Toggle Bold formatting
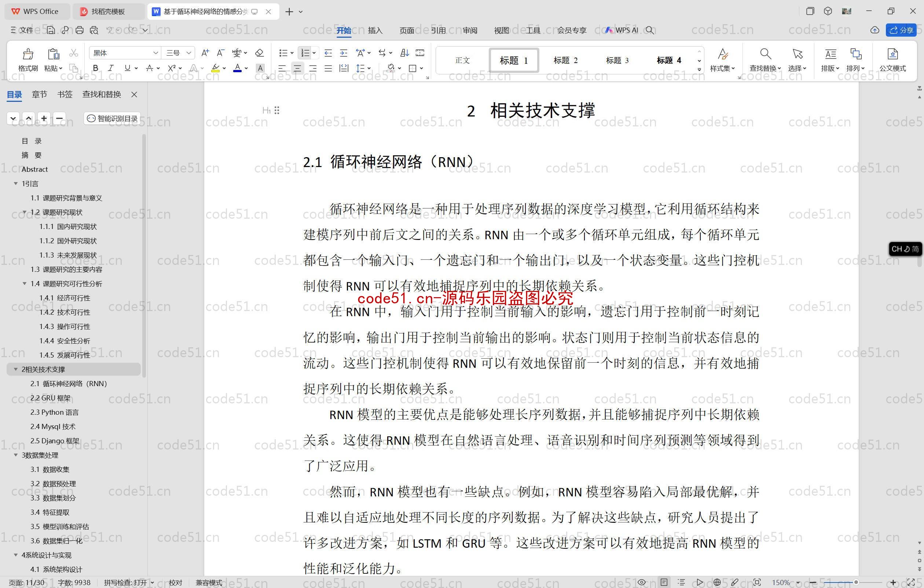This screenshot has width=924, height=588. coord(96,68)
